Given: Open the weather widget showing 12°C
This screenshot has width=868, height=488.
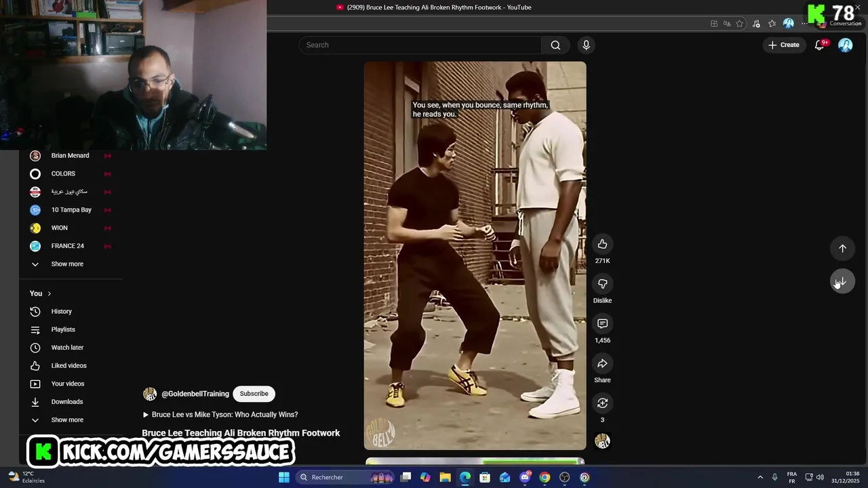Looking at the screenshot, I should [26, 477].
